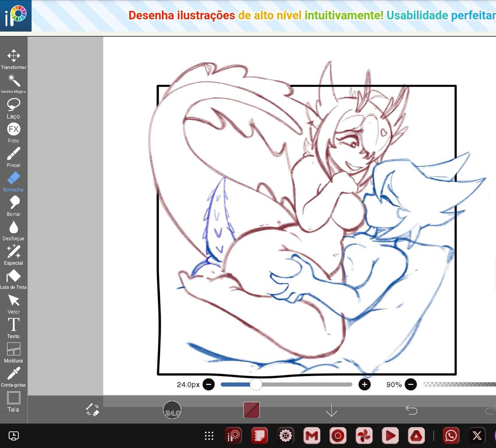
Task: Increase brush size with plus button
Action: [364, 385]
